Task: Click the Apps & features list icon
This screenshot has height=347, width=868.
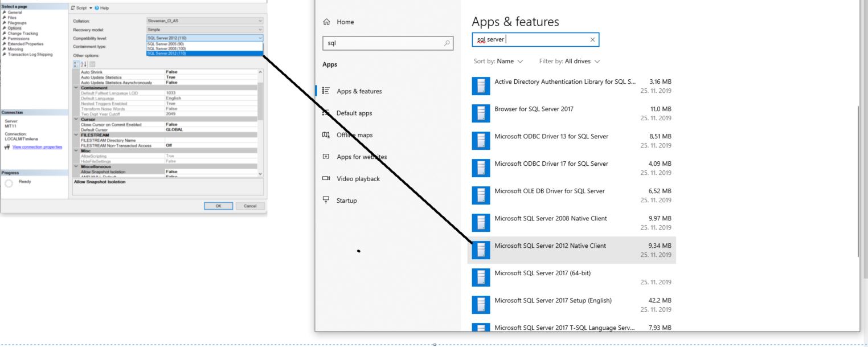Action: pyautogui.click(x=326, y=91)
